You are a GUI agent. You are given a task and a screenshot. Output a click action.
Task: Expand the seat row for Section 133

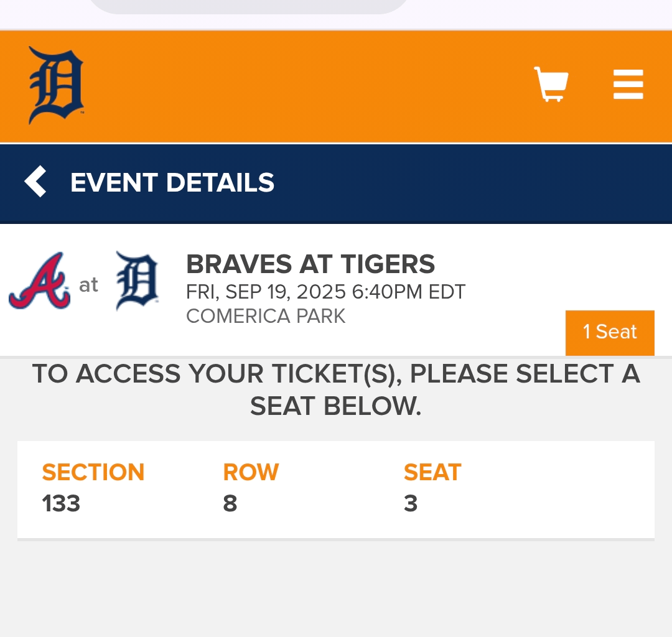pos(336,489)
